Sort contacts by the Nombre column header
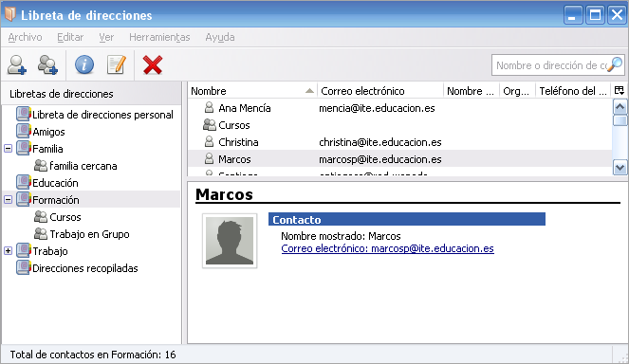Image resolution: width=629 pixels, height=364 pixels. (x=252, y=91)
